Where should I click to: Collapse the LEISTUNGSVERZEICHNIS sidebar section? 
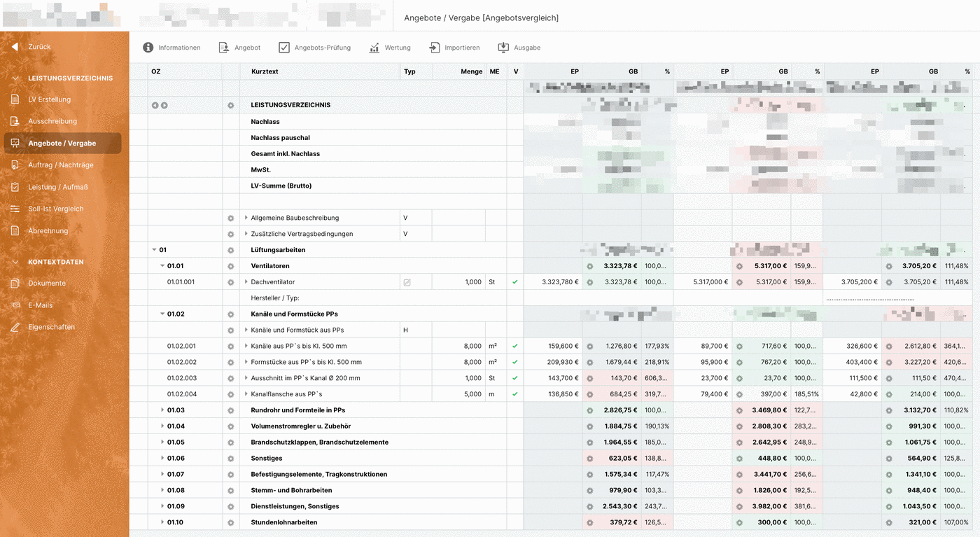click(x=15, y=78)
